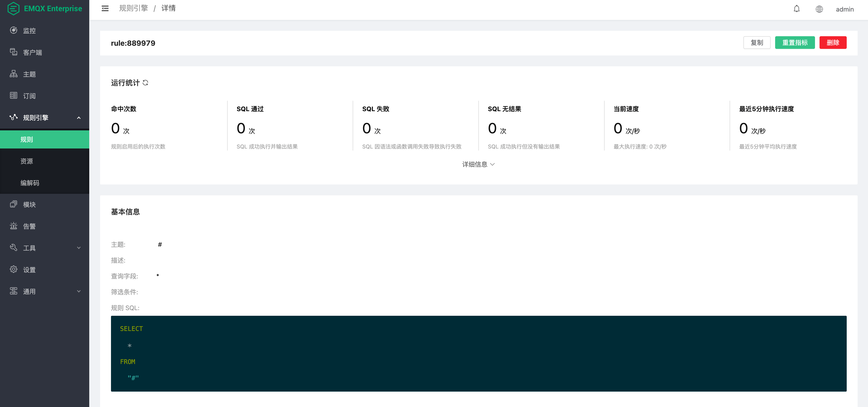This screenshot has width=868, height=407.
Task: Open 主题 topics section
Action: click(x=29, y=74)
